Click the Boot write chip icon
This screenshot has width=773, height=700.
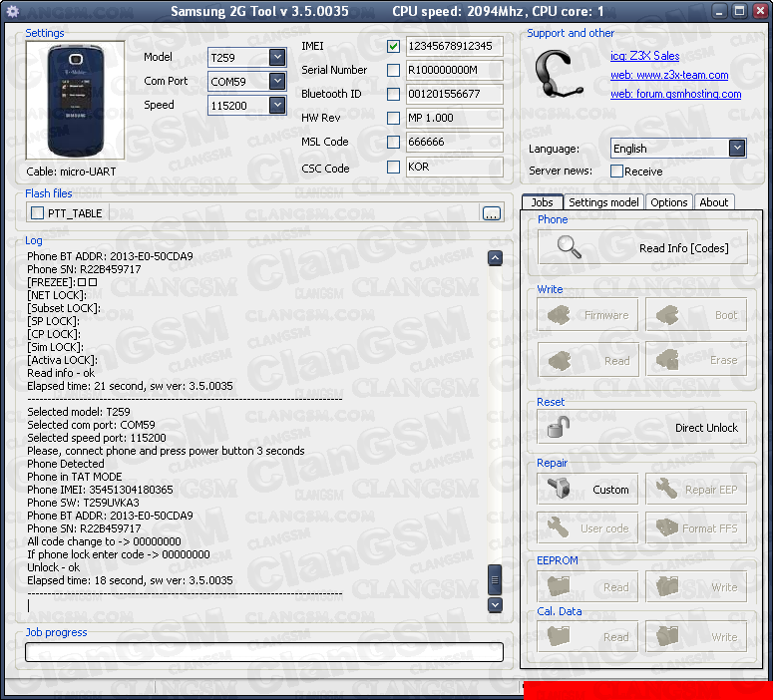point(667,315)
